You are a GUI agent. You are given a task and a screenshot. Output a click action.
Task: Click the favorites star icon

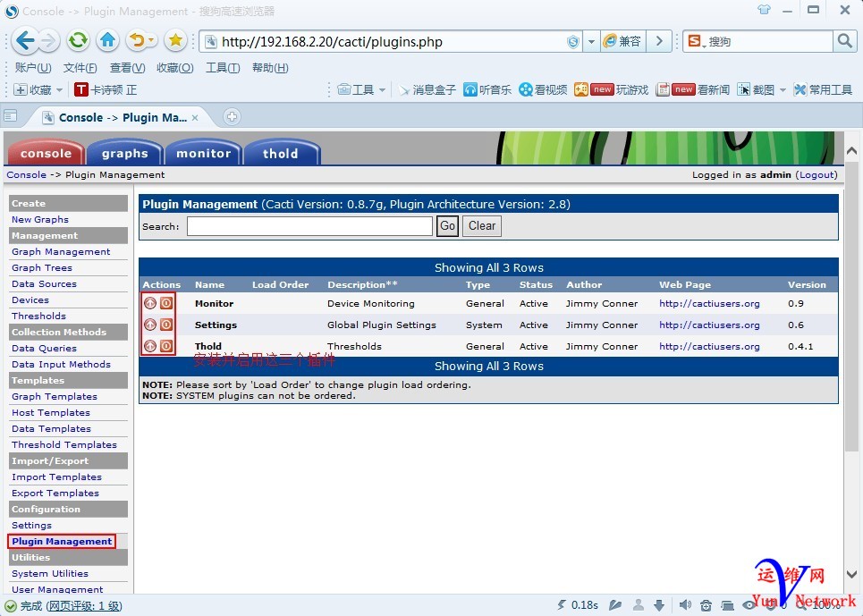pyautogui.click(x=175, y=41)
